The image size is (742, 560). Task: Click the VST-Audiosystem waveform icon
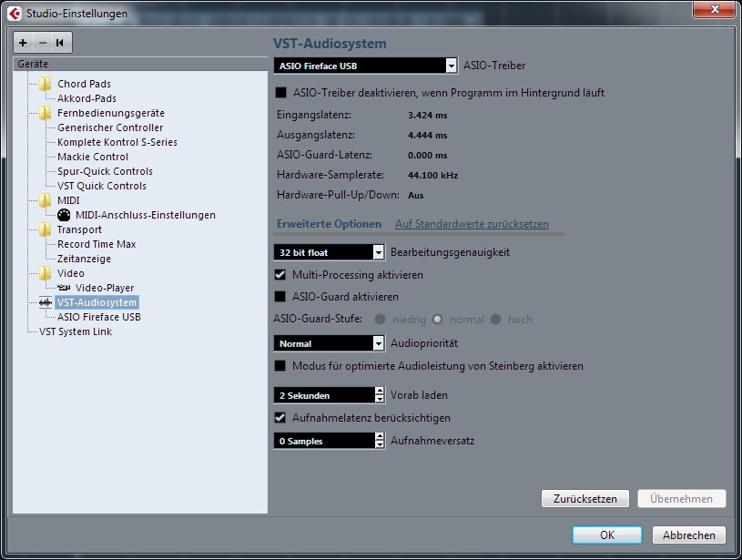pos(44,302)
